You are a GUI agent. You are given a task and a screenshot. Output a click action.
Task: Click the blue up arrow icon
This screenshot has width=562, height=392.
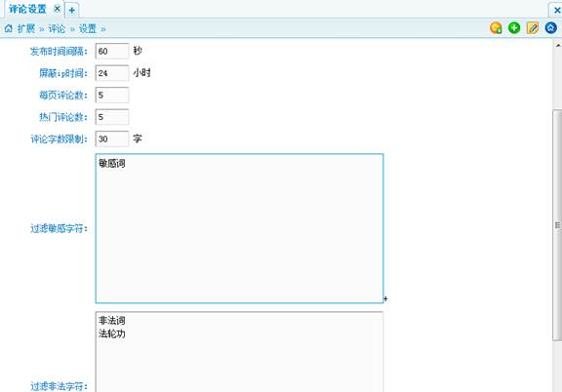point(551,27)
